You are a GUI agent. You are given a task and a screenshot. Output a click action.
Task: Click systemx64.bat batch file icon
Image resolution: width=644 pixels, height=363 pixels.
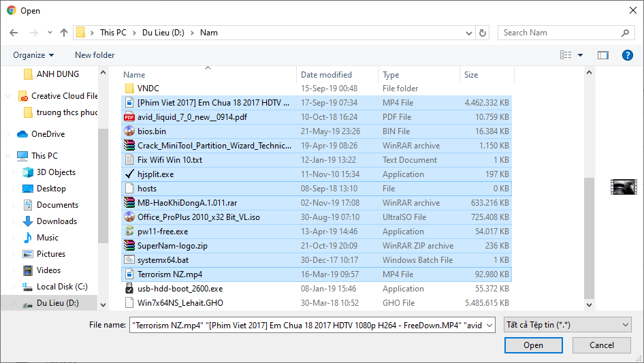[x=129, y=259]
